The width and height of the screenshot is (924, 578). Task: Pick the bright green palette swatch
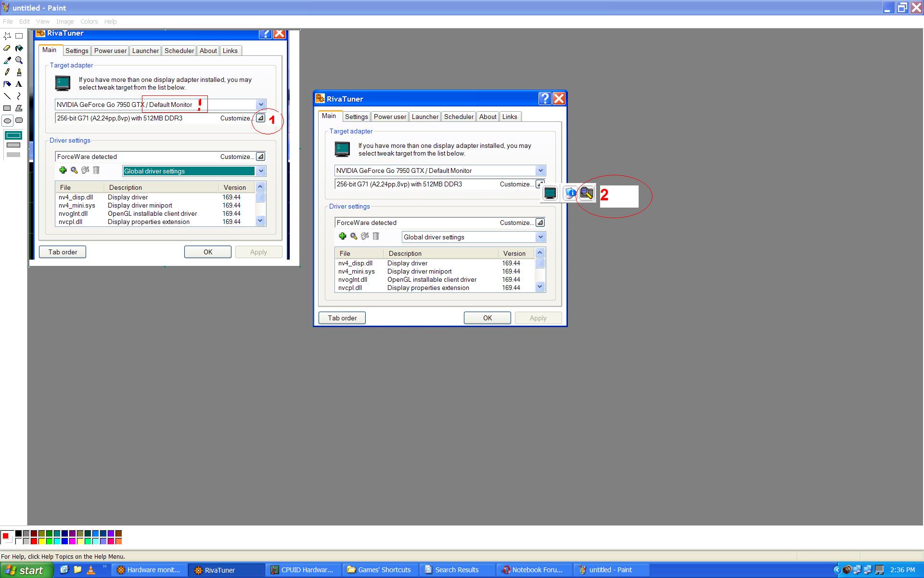[x=49, y=541]
